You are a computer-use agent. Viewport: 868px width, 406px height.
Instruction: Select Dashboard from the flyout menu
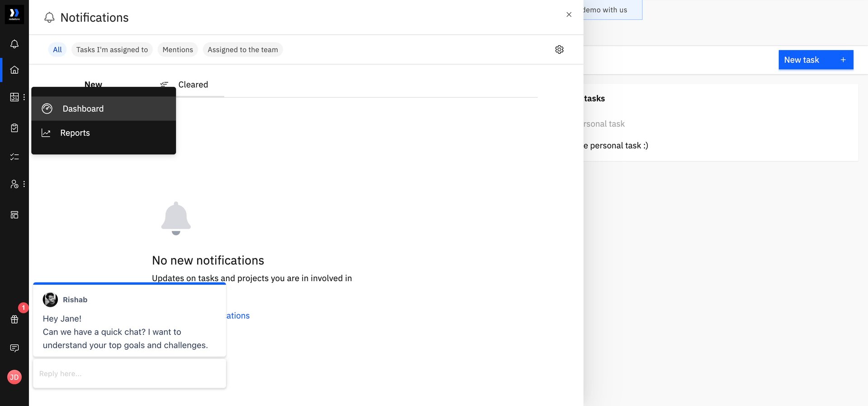coord(83,109)
